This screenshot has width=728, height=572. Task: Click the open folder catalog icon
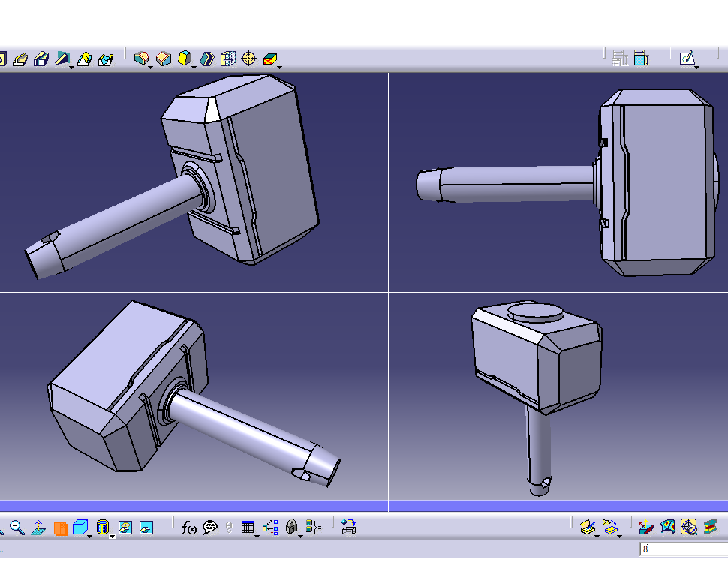pos(610,527)
